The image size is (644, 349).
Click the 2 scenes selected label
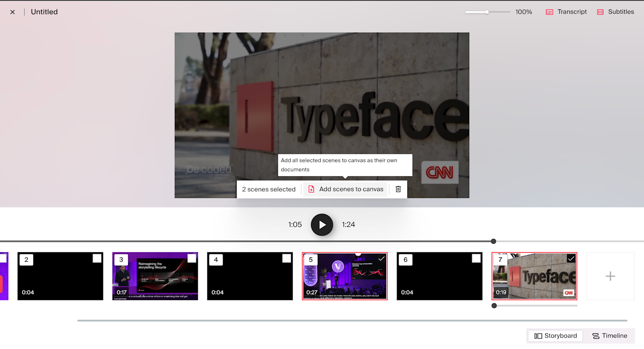[x=269, y=189]
